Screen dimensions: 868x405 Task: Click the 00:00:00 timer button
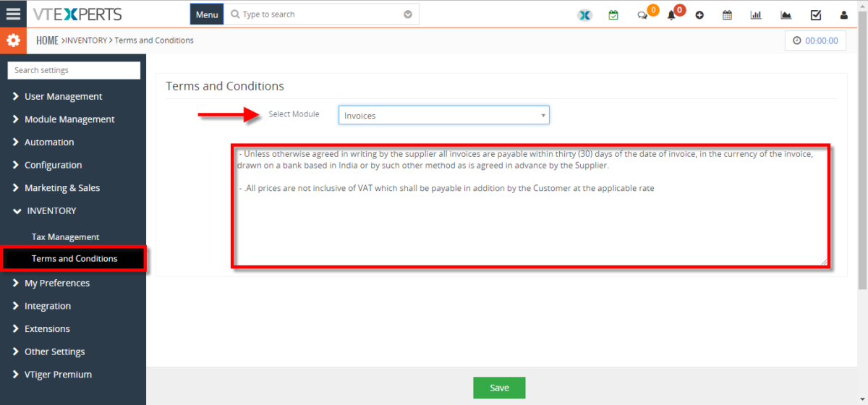(x=815, y=40)
